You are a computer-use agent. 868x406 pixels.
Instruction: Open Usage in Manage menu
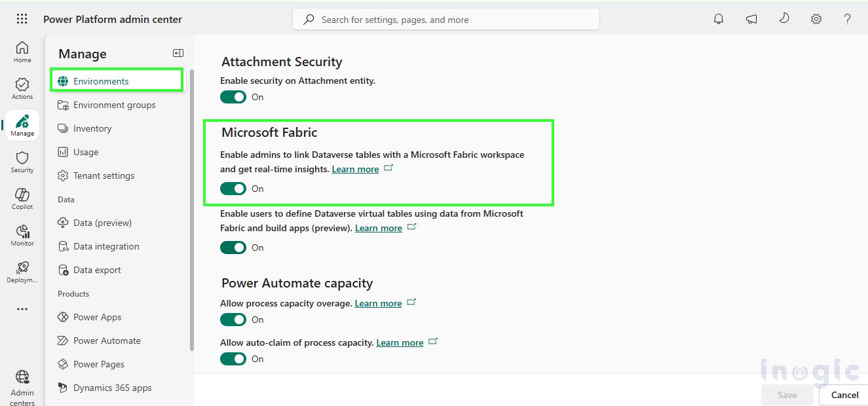117,152
